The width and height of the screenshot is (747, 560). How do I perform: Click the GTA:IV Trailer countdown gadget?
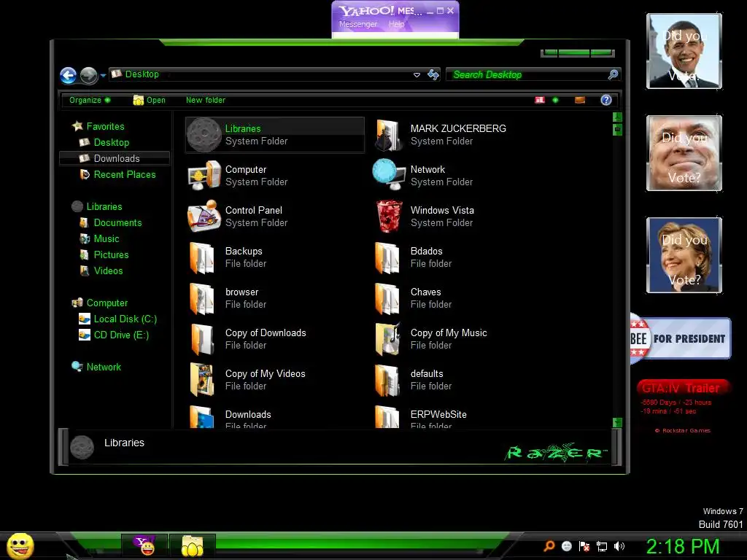tap(683, 405)
